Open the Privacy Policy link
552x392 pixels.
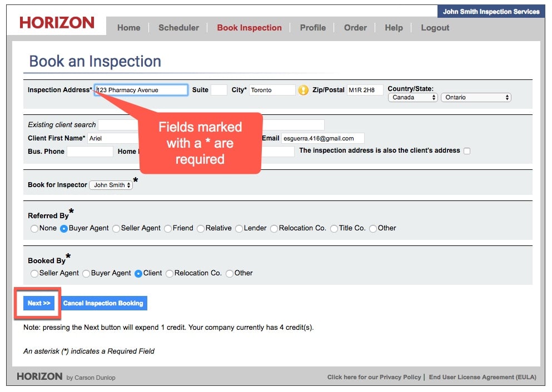374,377
